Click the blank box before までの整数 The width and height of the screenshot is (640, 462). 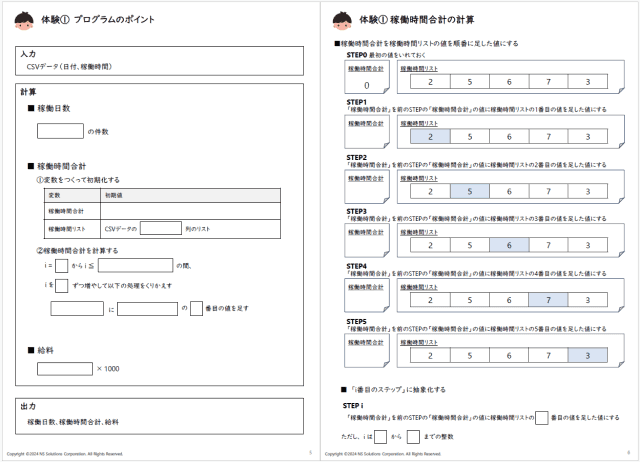414,436
